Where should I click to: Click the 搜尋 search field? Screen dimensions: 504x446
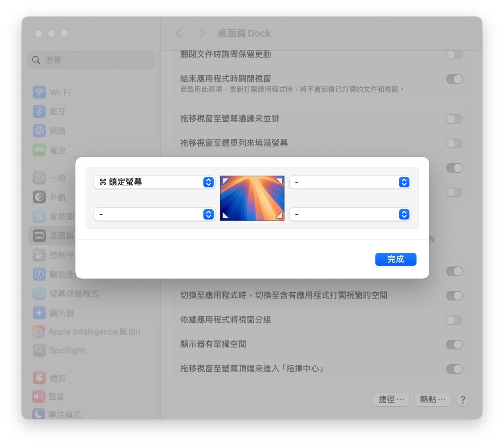click(x=91, y=60)
